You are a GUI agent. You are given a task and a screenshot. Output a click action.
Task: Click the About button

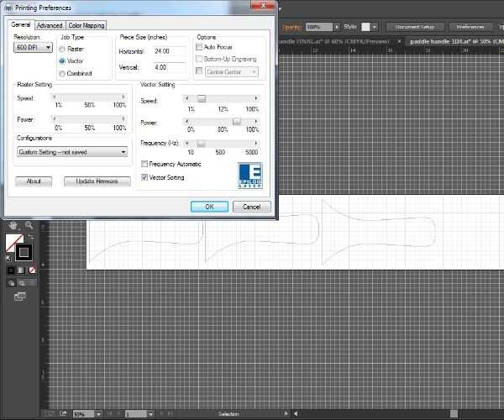coord(34,181)
